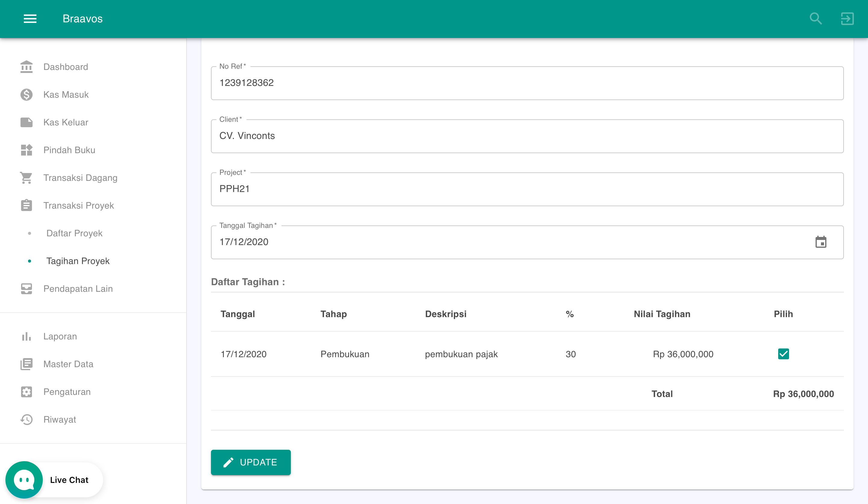The image size is (868, 504).
Task: Open the Live Chat bubble icon
Action: tap(24, 480)
